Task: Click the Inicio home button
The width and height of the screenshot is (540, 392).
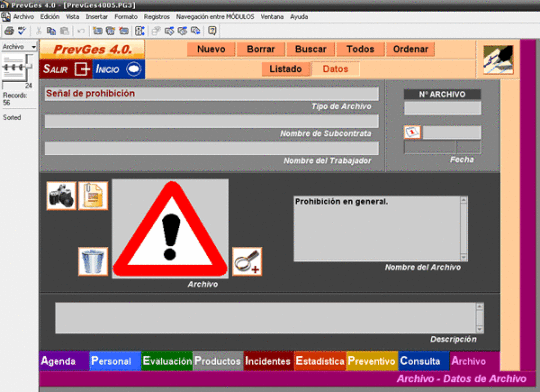Action: (118, 69)
